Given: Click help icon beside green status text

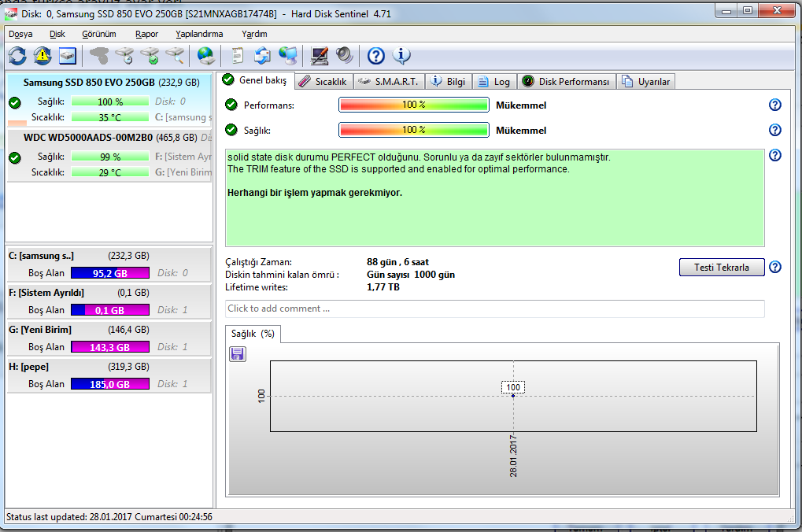Looking at the screenshot, I should point(775,155).
